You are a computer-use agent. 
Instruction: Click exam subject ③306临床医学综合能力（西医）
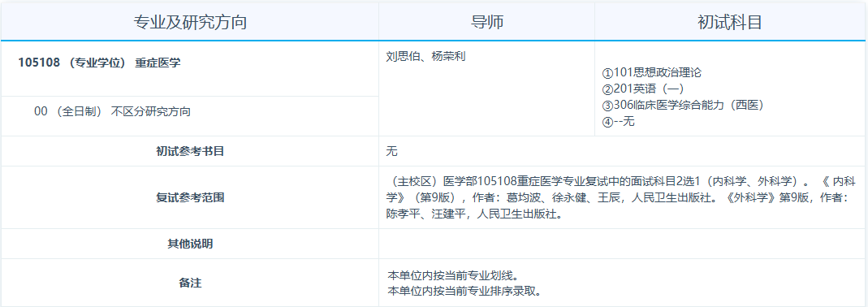click(x=683, y=106)
